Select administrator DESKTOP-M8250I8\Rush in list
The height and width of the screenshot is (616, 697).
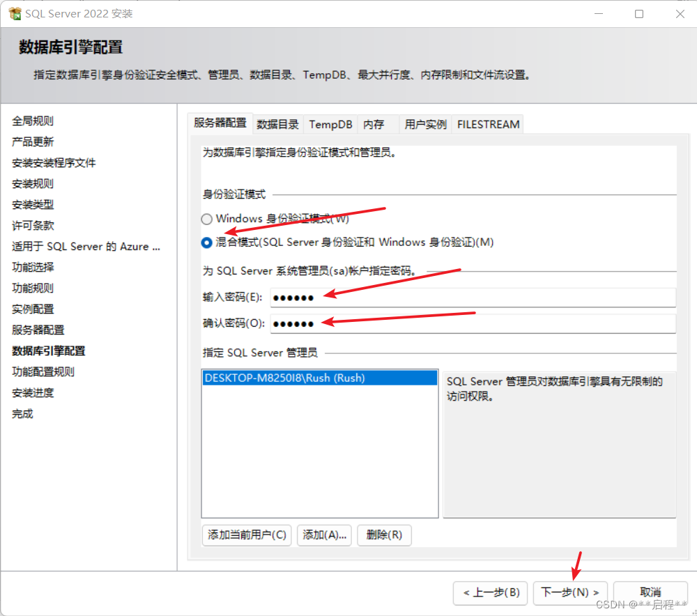320,378
